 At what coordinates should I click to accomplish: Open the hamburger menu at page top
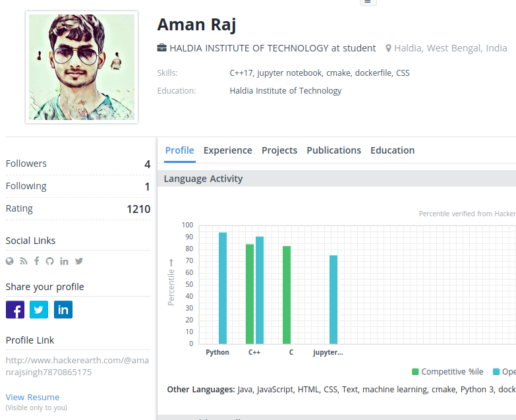(368, 2)
